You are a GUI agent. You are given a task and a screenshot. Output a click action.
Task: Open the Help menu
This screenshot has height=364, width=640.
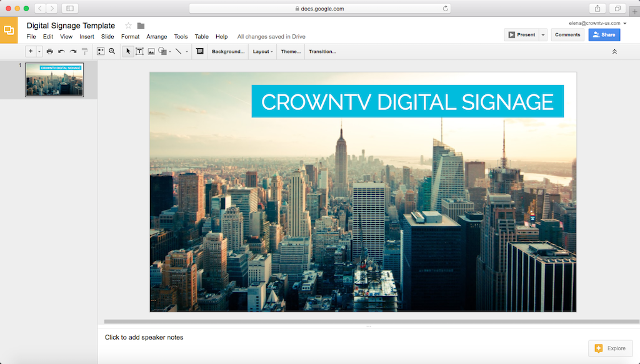(222, 37)
